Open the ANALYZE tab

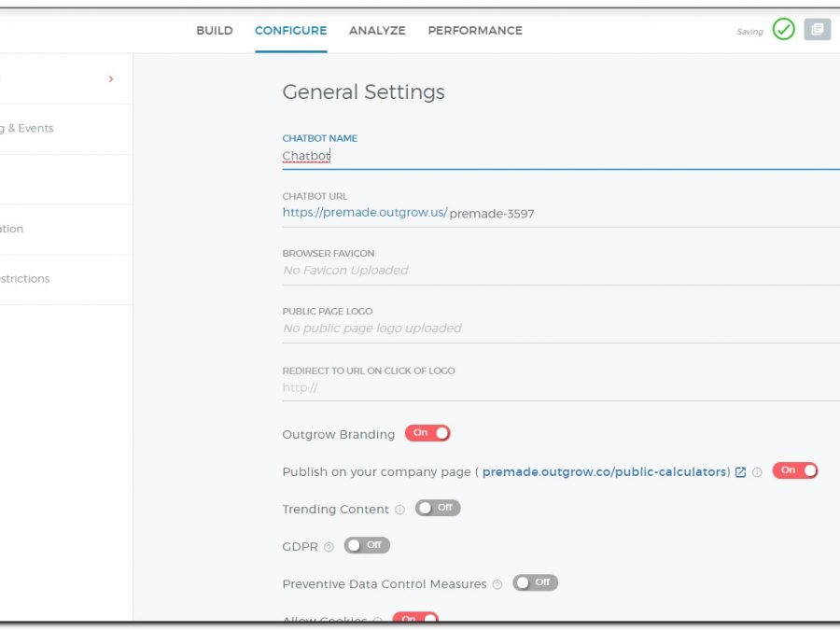[x=377, y=31]
